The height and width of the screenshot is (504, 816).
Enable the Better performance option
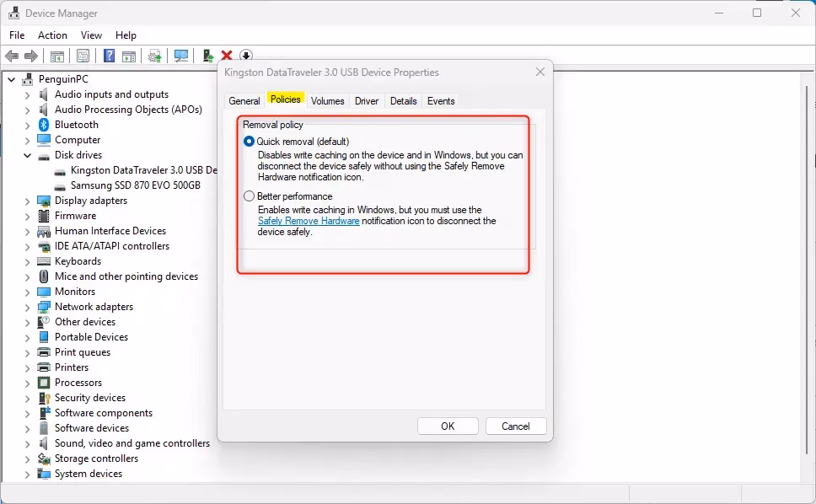pyautogui.click(x=248, y=196)
